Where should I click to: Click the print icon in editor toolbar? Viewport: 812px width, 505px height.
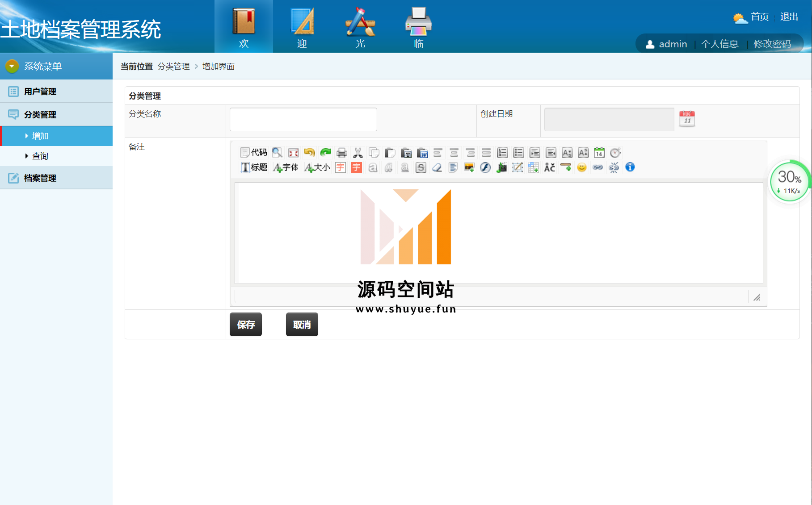coord(342,153)
